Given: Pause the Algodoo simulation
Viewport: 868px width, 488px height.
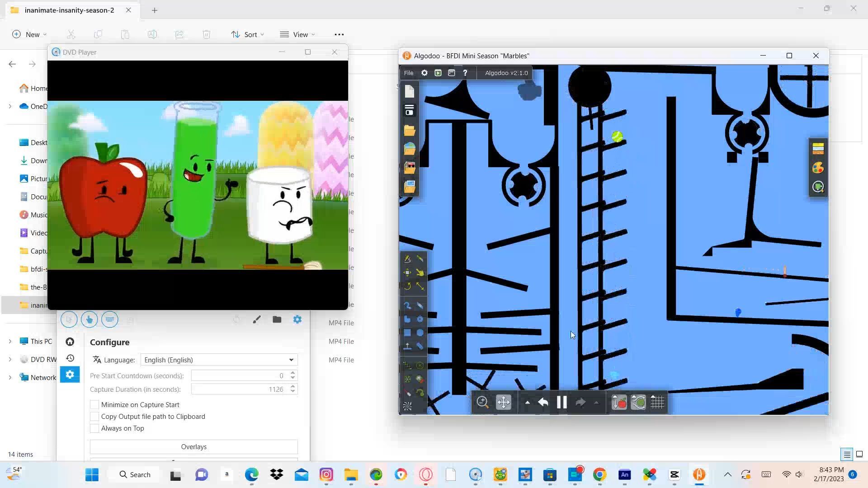Looking at the screenshot, I should click(x=561, y=402).
